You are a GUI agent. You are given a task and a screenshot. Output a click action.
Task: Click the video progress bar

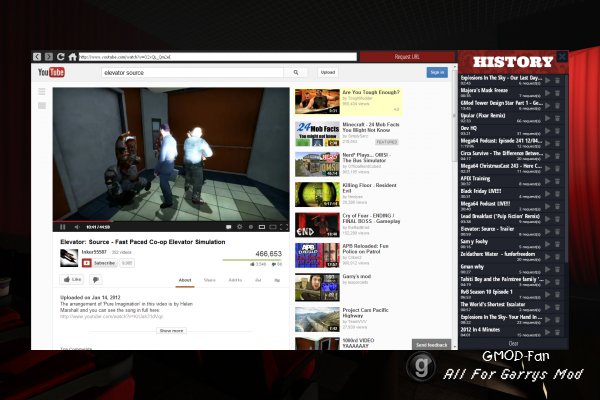[171, 221]
